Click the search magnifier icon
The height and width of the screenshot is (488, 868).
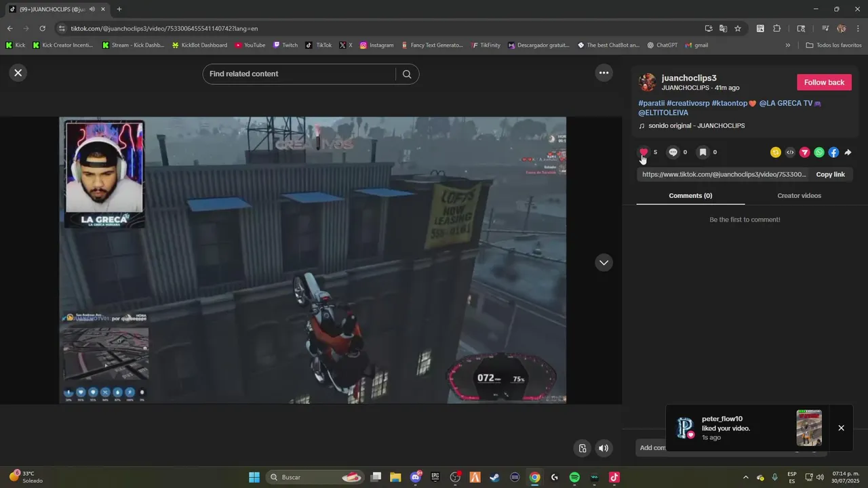407,74
